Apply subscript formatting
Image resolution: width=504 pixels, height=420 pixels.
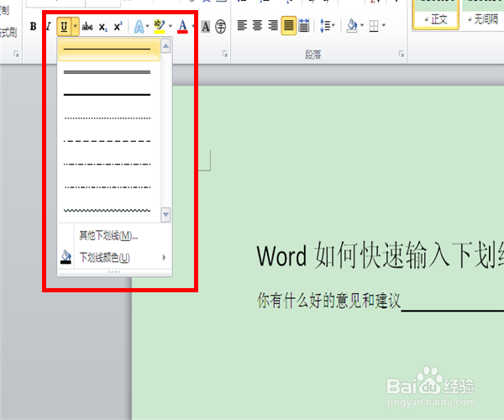pyautogui.click(x=102, y=27)
